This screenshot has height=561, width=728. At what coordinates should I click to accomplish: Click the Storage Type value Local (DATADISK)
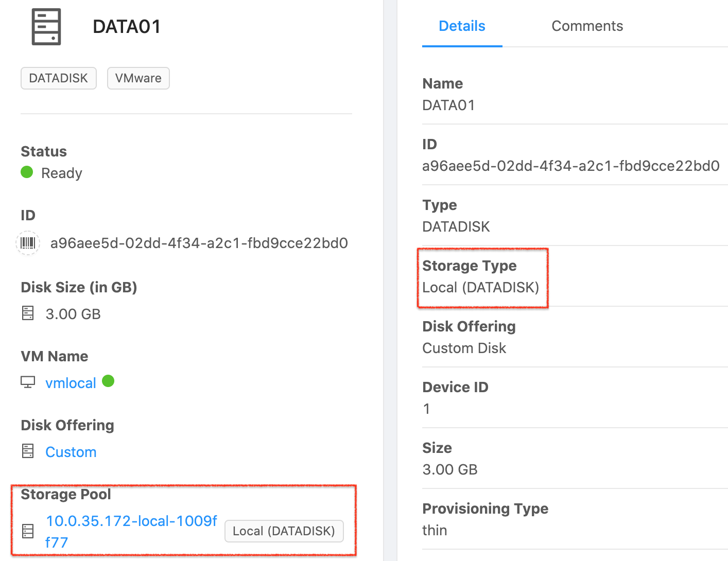coord(481,287)
